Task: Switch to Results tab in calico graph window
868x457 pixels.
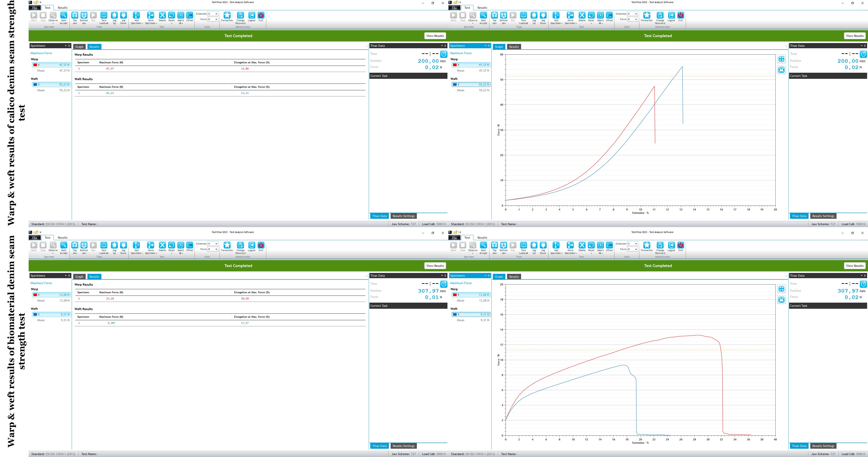Action: tap(514, 47)
